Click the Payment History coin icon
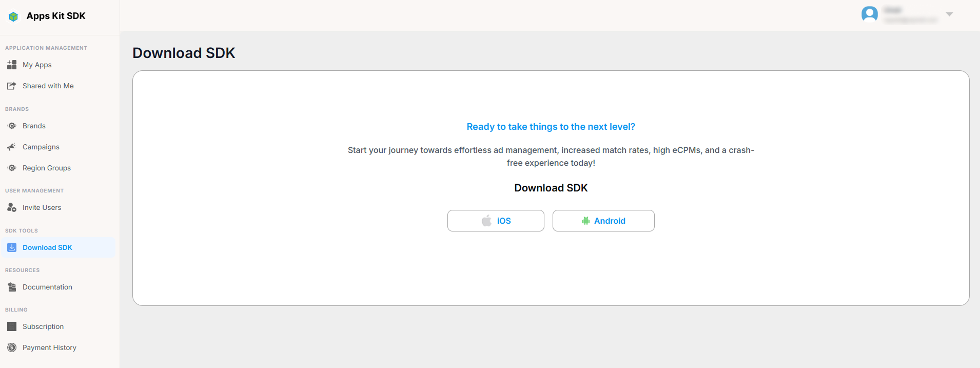Screen dimensions: 980x368 point(12,347)
